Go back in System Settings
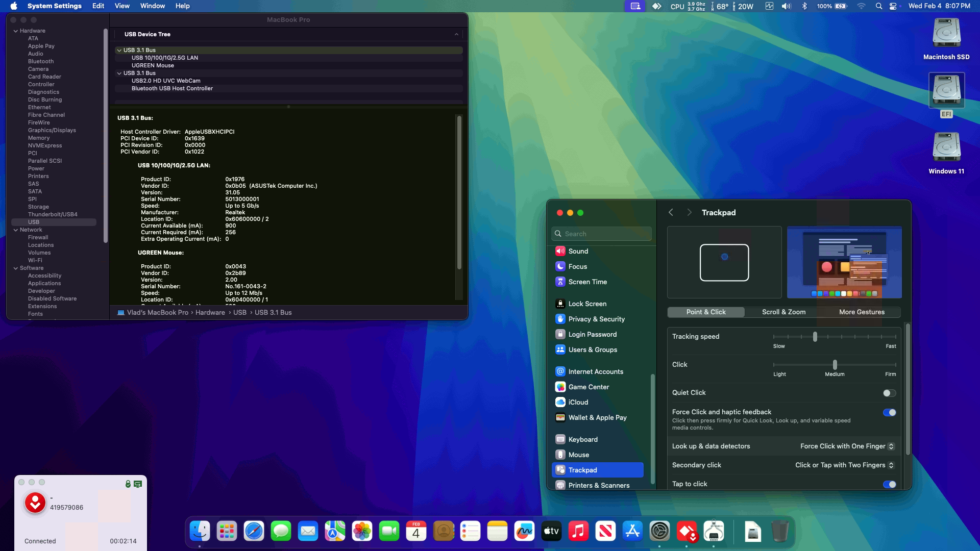This screenshot has height=551, width=980. point(671,212)
